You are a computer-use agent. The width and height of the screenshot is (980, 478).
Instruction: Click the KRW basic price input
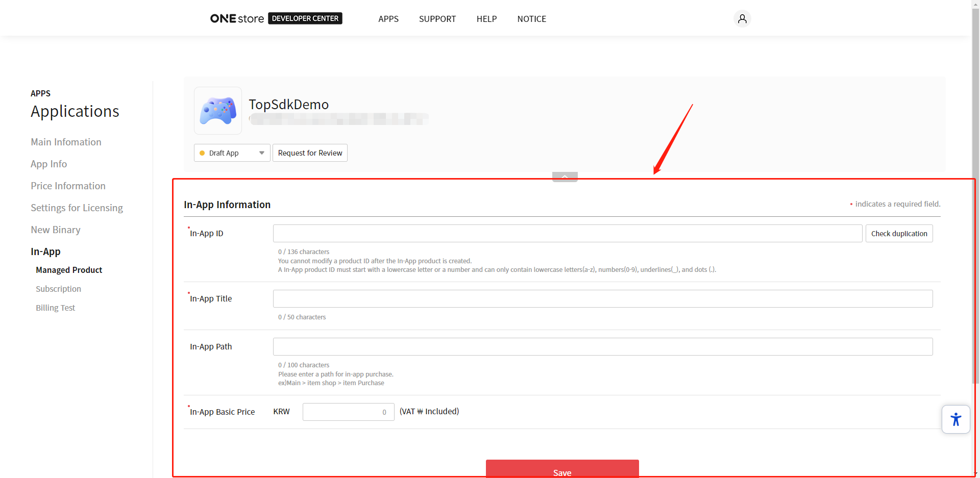[348, 412]
